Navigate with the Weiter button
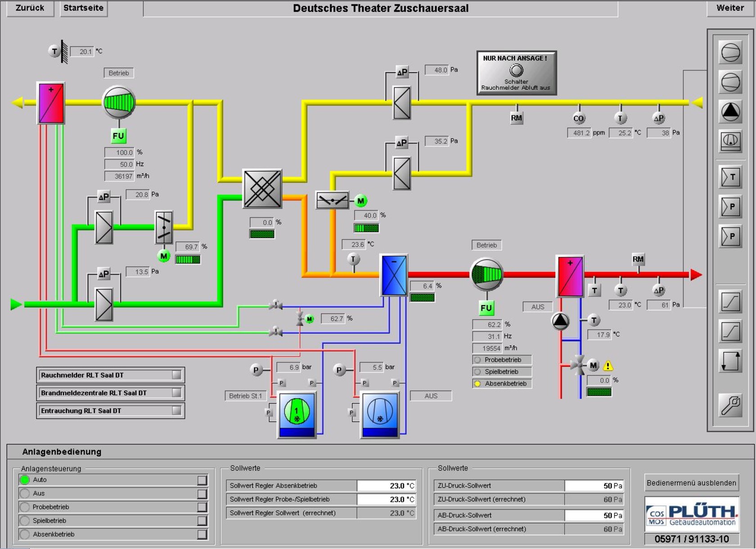 [x=730, y=8]
